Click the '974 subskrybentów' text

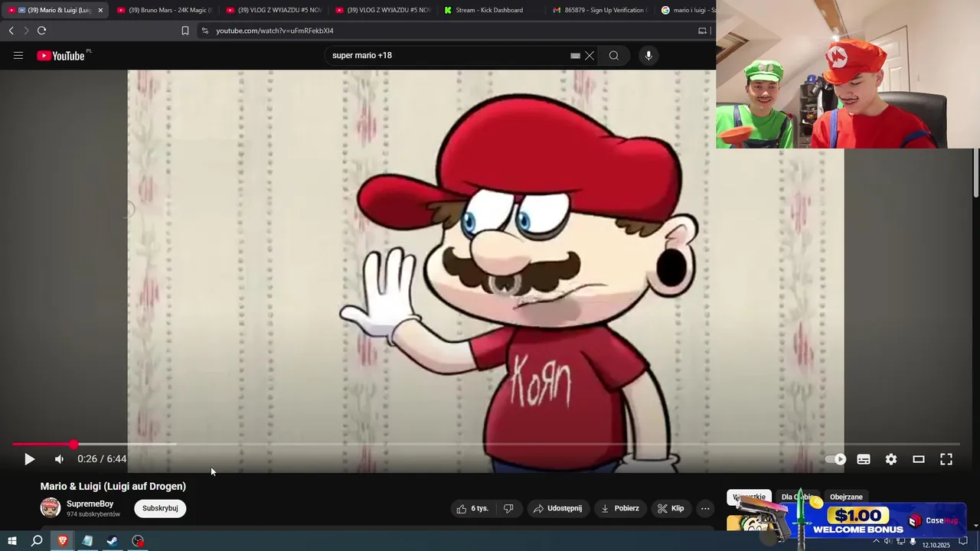pyautogui.click(x=93, y=514)
